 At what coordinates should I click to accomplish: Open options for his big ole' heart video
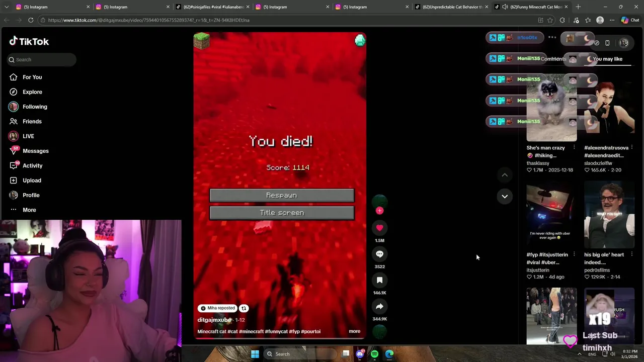click(x=632, y=254)
